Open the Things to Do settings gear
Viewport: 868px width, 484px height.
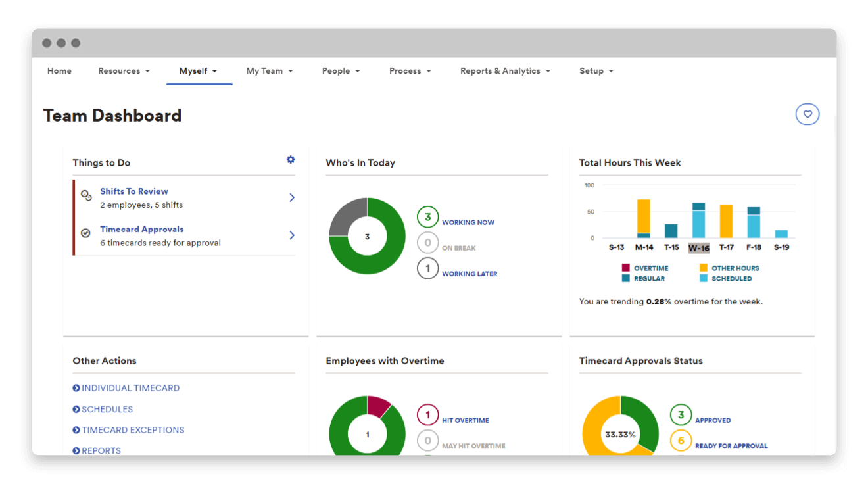(x=290, y=159)
